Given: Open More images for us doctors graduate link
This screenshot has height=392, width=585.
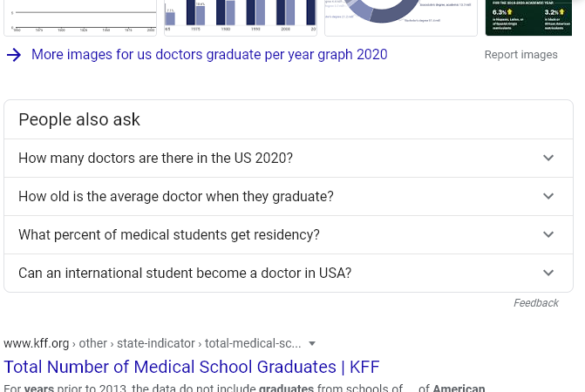Looking at the screenshot, I should point(209,54).
